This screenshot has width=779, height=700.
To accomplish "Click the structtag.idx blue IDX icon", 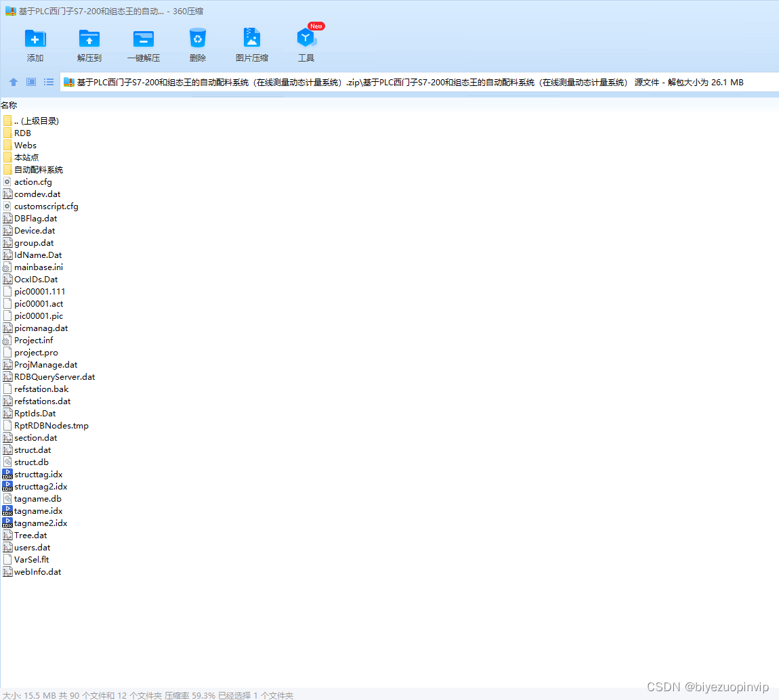I will pos(7,474).
